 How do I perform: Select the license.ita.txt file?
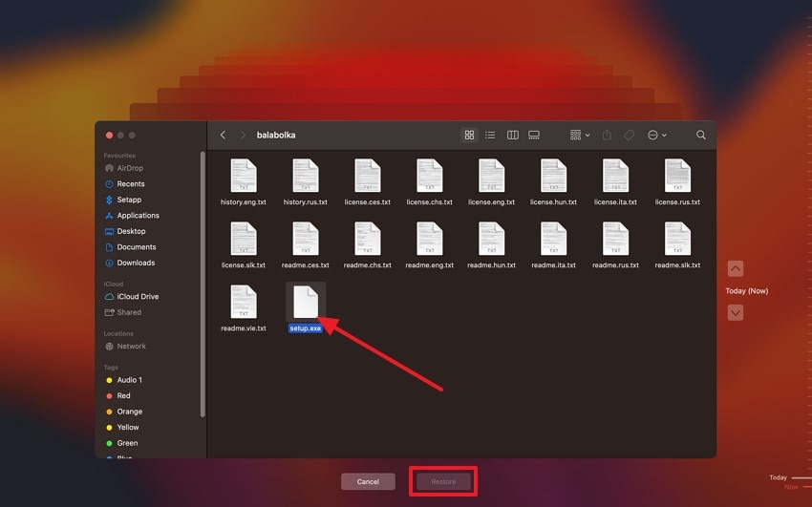[x=616, y=182]
